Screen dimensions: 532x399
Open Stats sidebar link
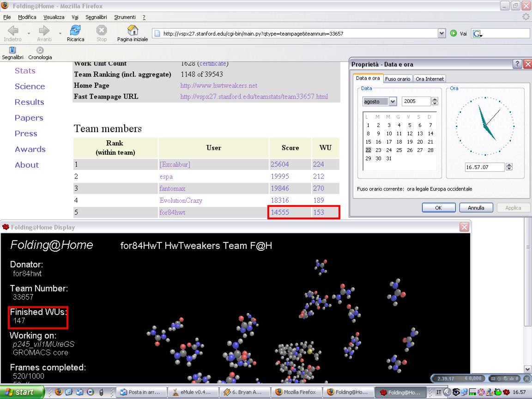pyautogui.click(x=25, y=71)
